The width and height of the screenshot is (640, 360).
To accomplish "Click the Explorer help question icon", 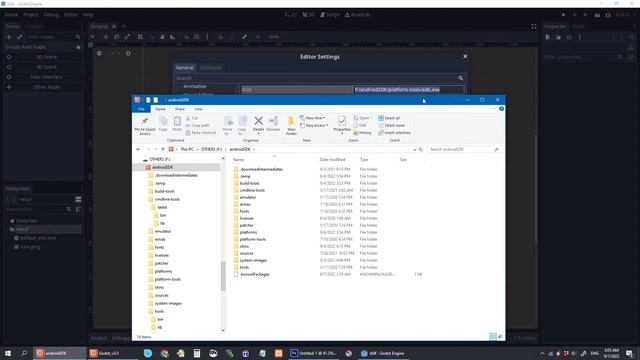I will [x=501, y=109].
